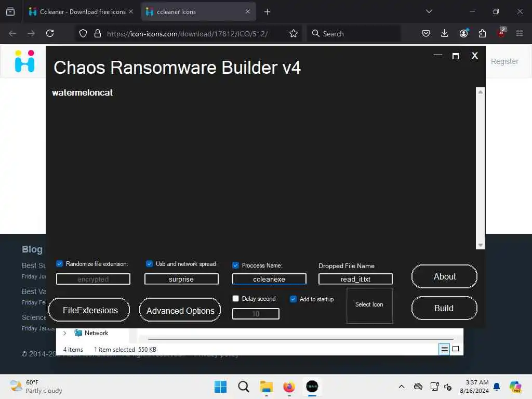Open the weather widget on taskbar
The image size is (532, 399).
pos(36,387)
